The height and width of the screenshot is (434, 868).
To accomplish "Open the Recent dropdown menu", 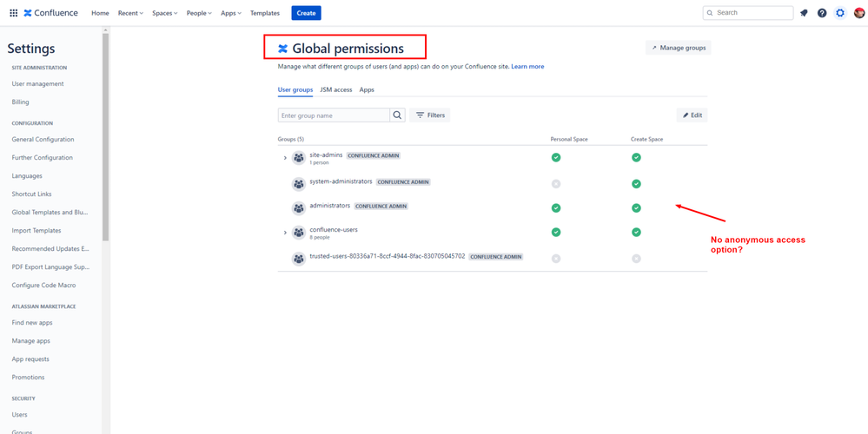I will pos(130,13).
